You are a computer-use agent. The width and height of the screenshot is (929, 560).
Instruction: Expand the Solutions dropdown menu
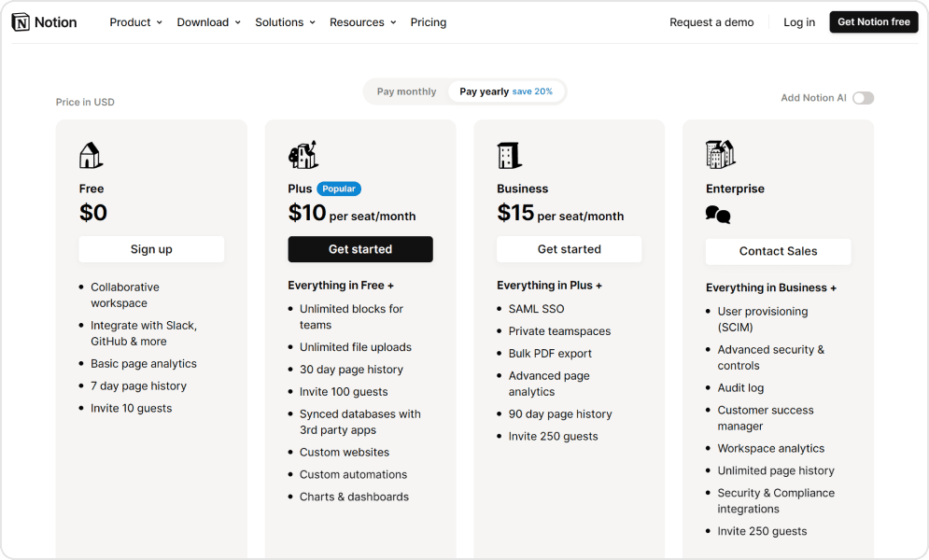285,22
